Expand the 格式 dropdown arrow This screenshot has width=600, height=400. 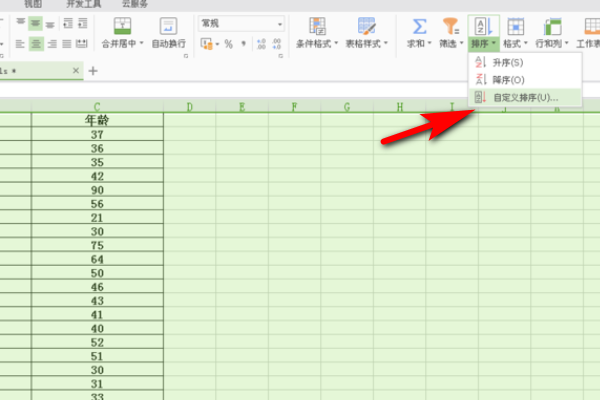tap(526, 43)
